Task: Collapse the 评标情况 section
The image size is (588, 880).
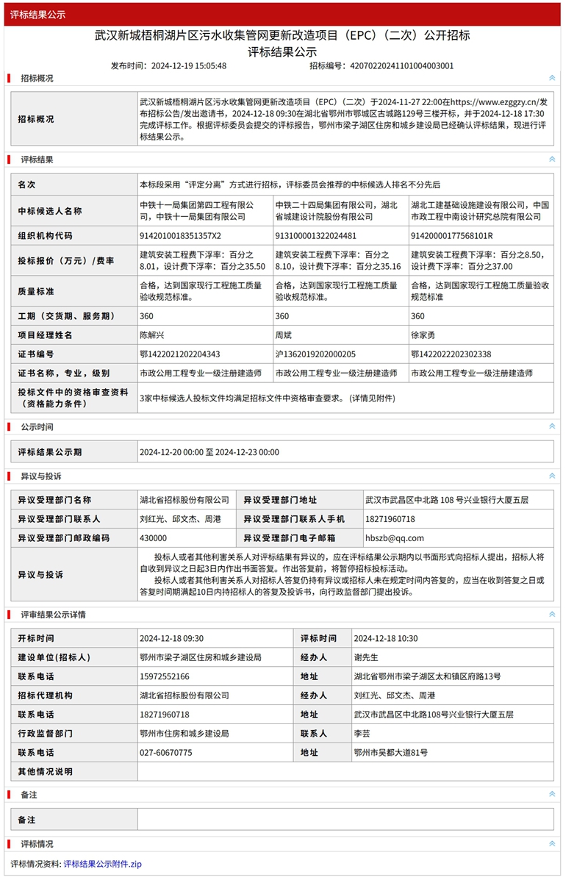Action: (x=551, y=843)
